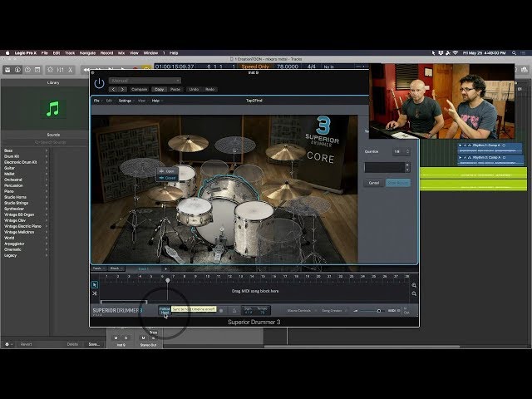
Task: Mute the Inst 9 channel strip
Action: [x=116, y=337]
